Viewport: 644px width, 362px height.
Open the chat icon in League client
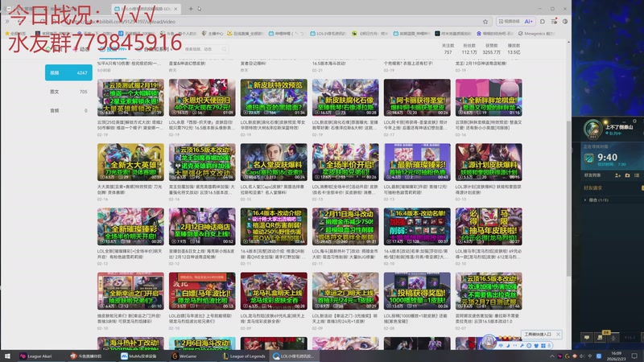pyautogui.click(x=587, y=337)
